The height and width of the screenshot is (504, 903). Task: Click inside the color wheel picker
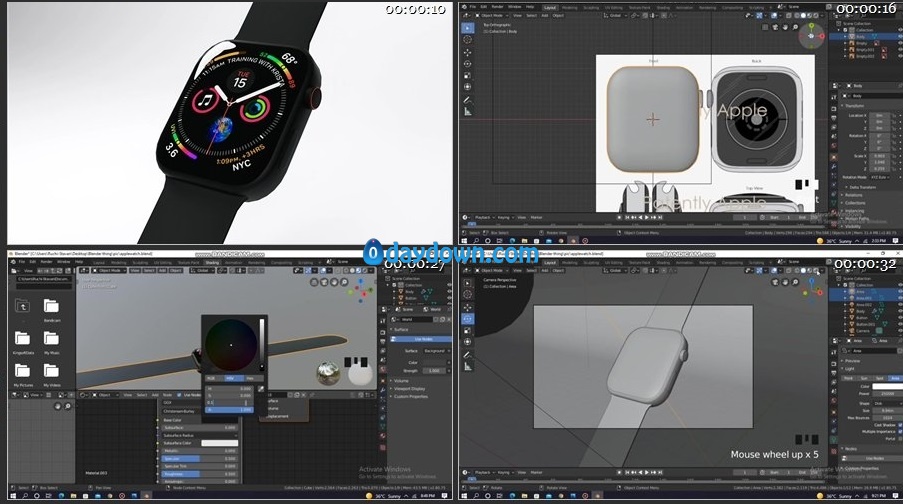point(231,345)
